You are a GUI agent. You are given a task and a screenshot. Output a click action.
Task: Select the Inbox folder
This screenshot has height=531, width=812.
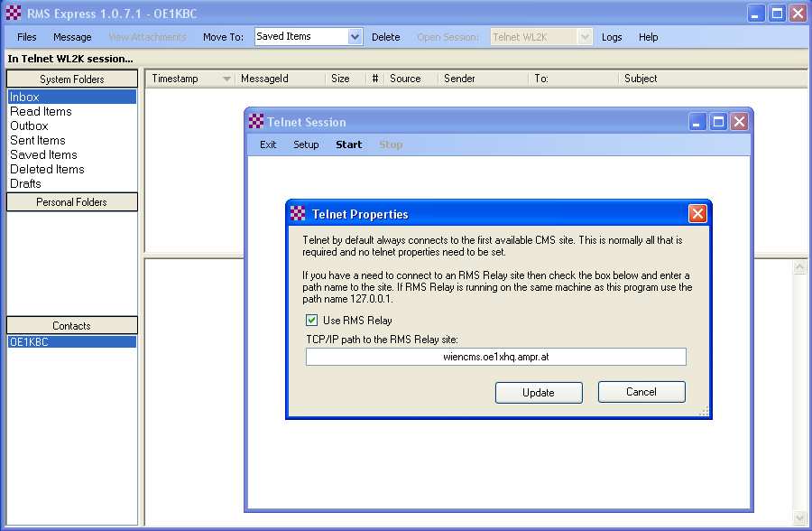72,97
